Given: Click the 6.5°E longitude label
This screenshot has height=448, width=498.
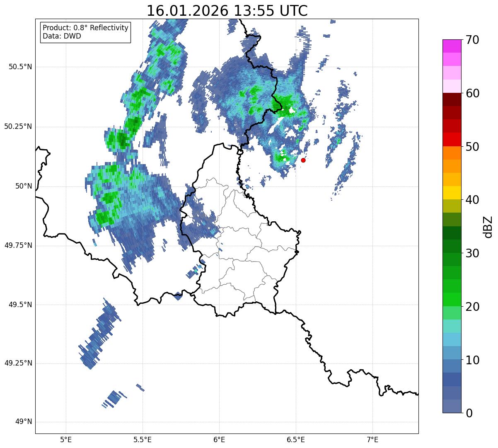Looking at the screenshot, I should [296, 439].
